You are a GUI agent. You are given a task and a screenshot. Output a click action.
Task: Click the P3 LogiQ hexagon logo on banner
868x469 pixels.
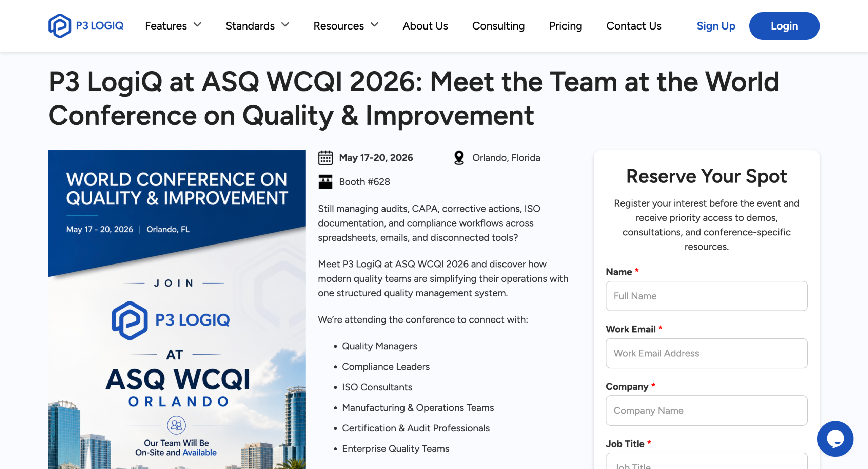(130, 320)
